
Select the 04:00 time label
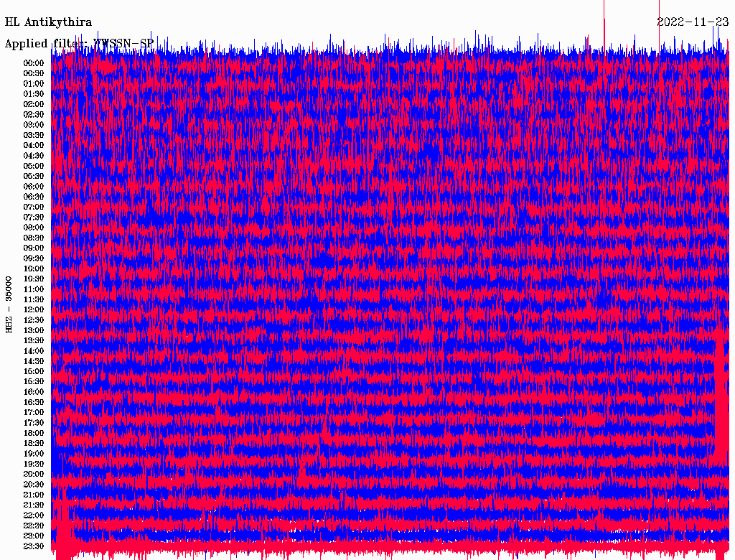click(x=34, y=146)
